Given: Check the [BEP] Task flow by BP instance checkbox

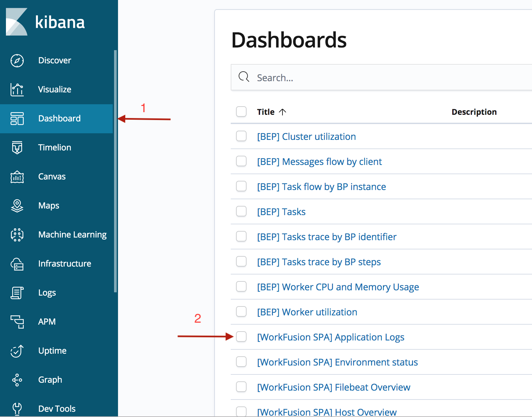Looking at the screenshot, I should coord(241,186).
